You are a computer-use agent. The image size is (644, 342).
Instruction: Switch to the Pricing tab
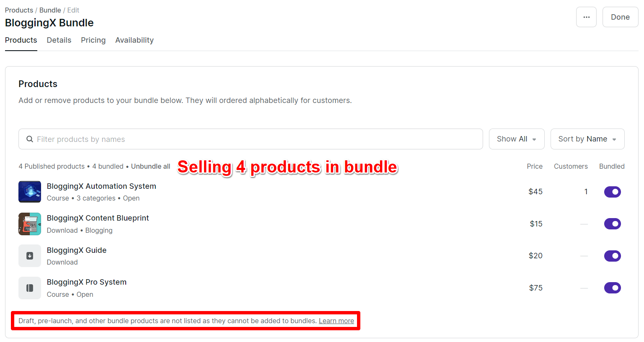coord(93,40)
